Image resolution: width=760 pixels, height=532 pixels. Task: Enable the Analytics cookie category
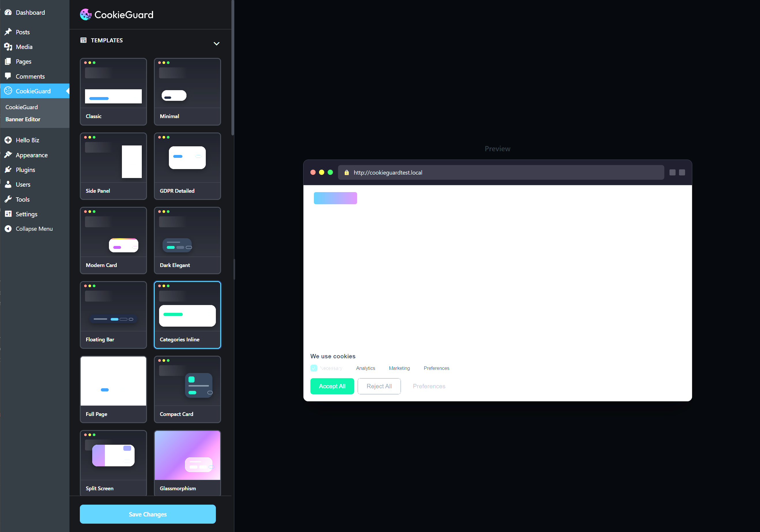tap(365, 368)
